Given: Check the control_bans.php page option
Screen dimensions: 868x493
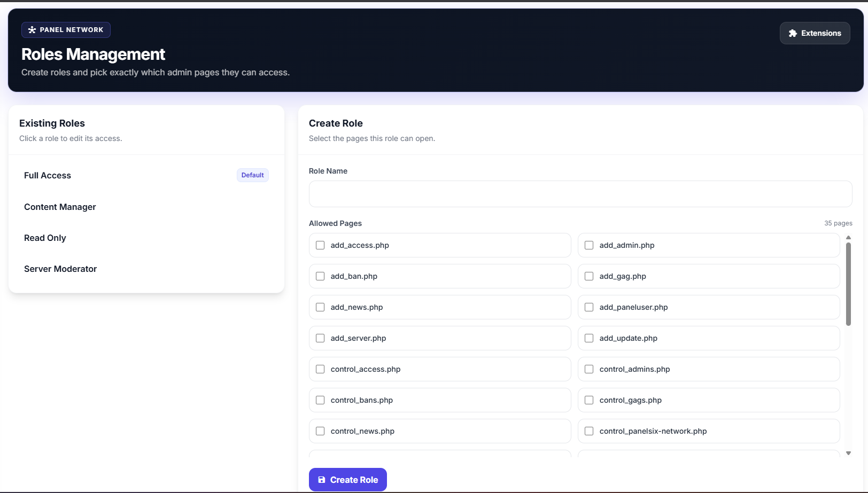Looking at the screenshot, I should click(x=320, y=400).
